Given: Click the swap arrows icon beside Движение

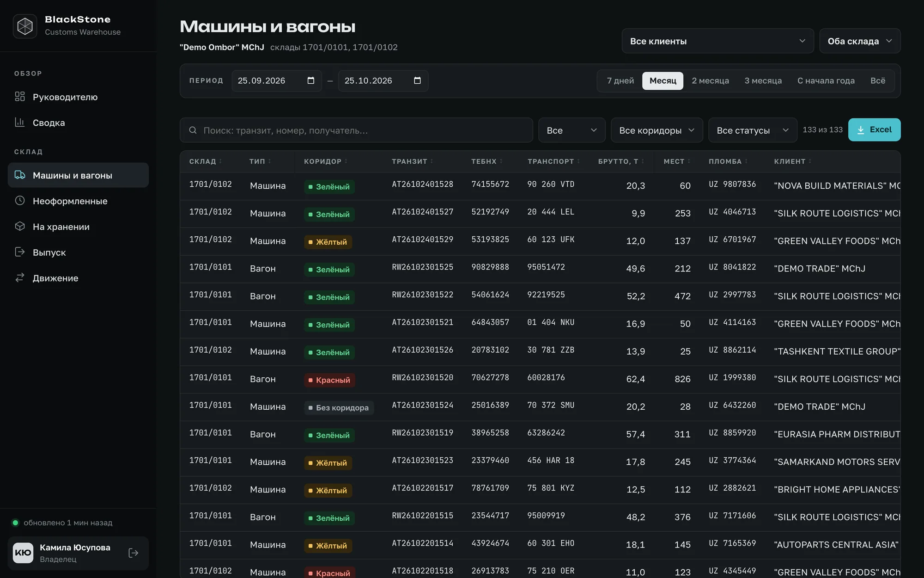Looking at the screenshot, I should coord(19,277).
